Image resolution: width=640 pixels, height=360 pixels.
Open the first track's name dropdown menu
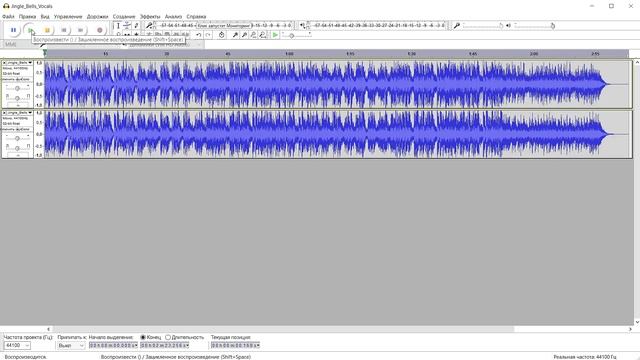20,63
